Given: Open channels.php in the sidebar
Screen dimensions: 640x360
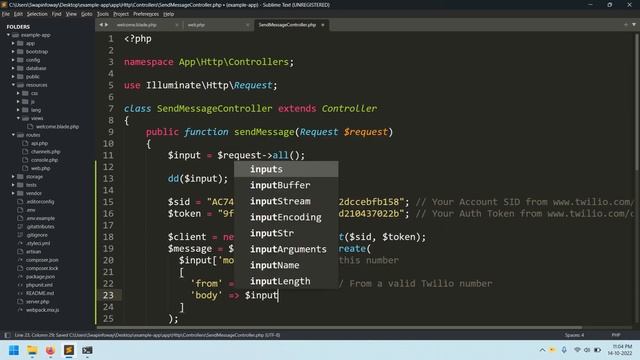Looking at the screenshot, I should click(46, 151).
